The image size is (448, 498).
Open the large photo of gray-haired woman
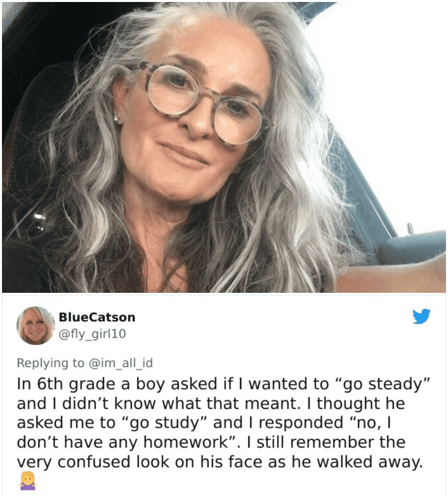(x=224, y=147)
